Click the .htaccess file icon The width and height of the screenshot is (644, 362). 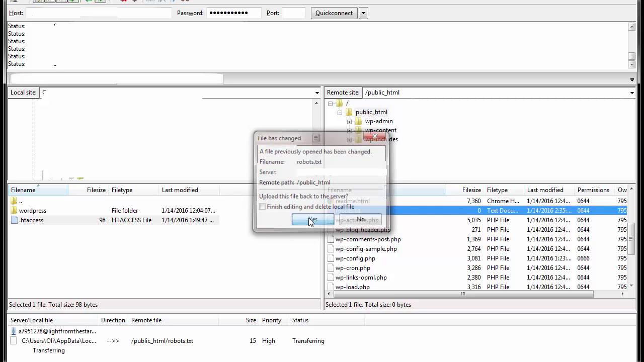(x=14, y=220)
